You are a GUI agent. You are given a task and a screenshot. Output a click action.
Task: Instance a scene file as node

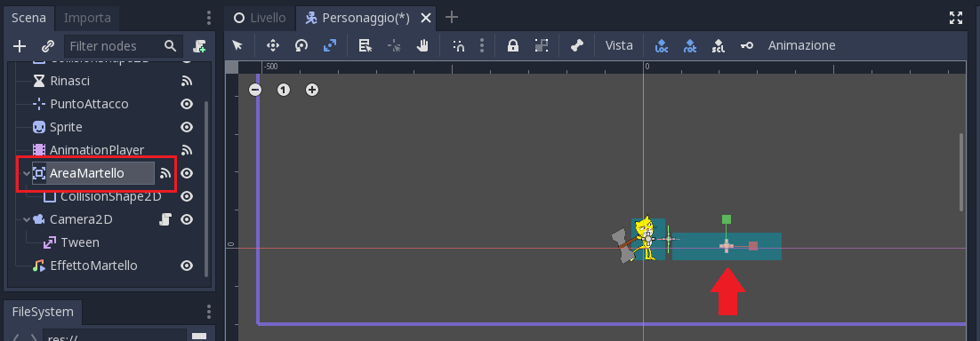click(48, 46)
